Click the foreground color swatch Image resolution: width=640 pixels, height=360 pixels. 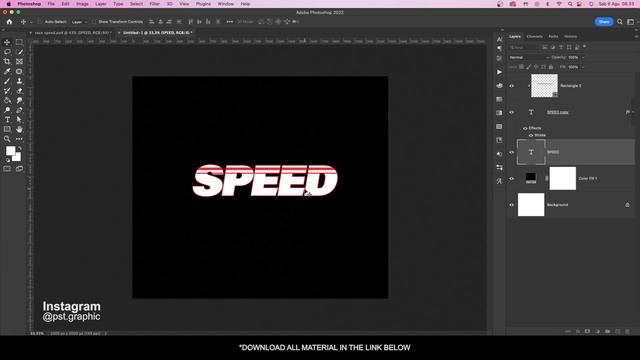[x=11, y=151]
